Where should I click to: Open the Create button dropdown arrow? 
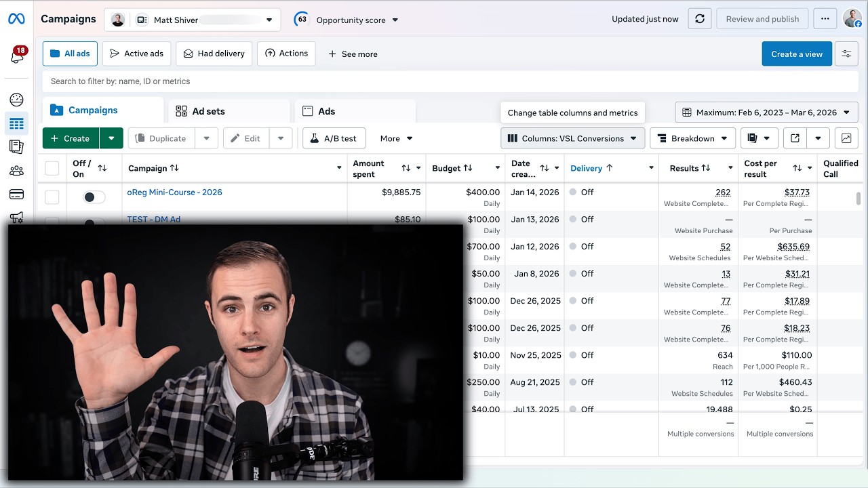(111, 138)
